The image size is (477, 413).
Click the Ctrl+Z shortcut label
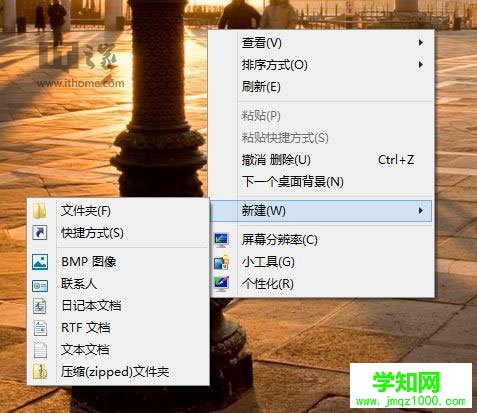396,160
